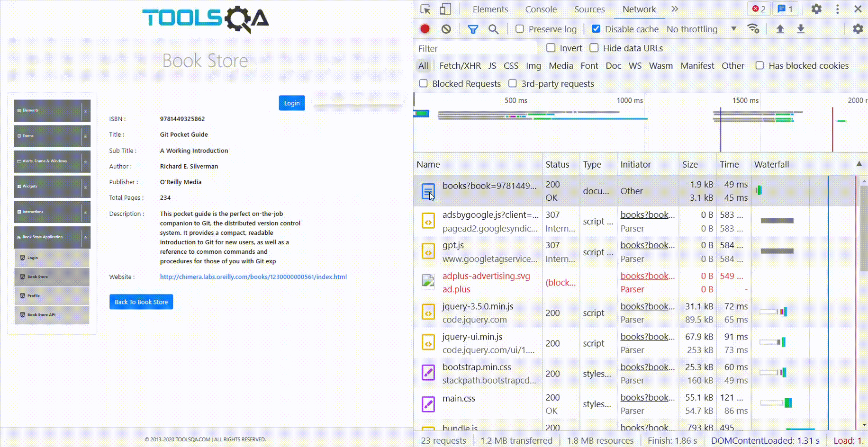The image size is (868, 447).
Task: Click the 1000 ms timeline overview marker
Action: pos(630,100)
